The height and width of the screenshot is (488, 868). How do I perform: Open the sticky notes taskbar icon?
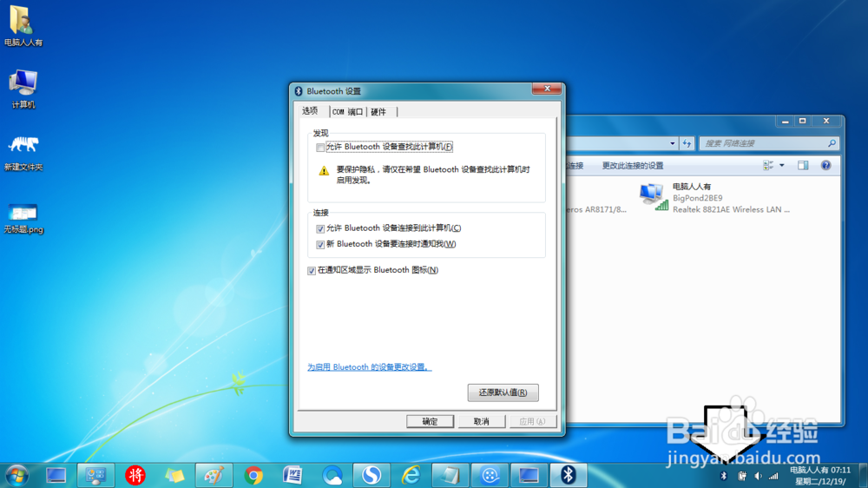(175, 475)
